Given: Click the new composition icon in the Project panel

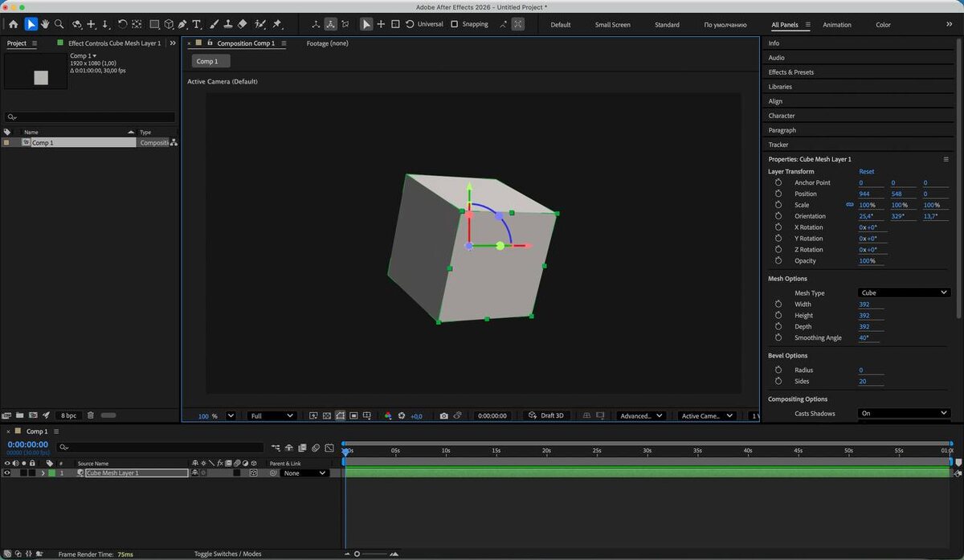Looking at the screenshot, I should pyautogui.click(x=33, y=415).
